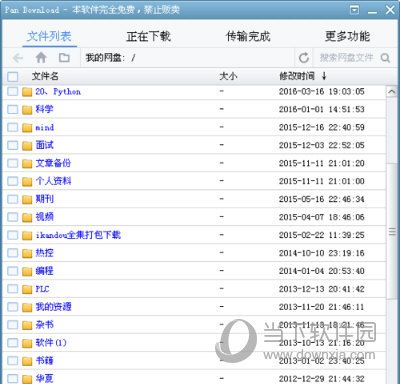Viewport: 400px width, 384px height.
Task: Open the 科学 folder link
Action: coord(44,109)
